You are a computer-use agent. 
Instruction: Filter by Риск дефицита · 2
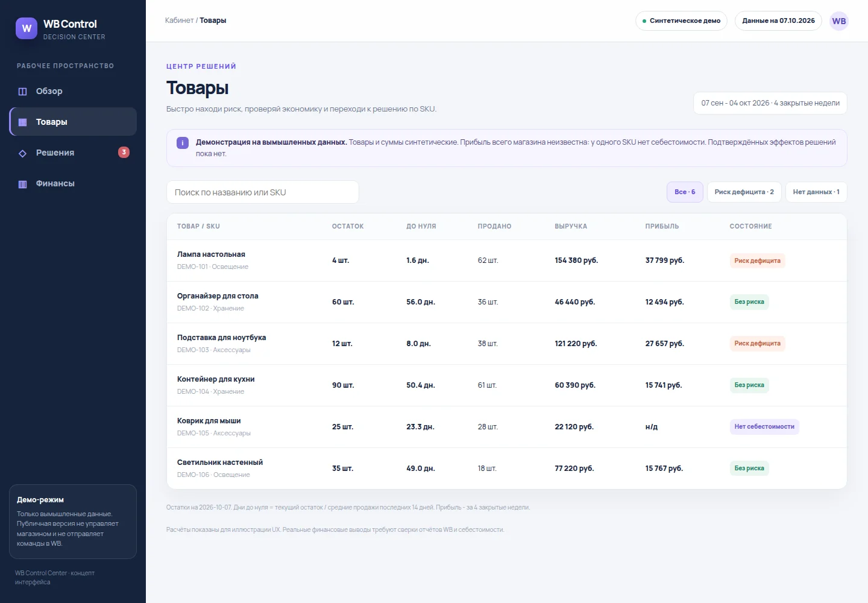click(744, 192)
